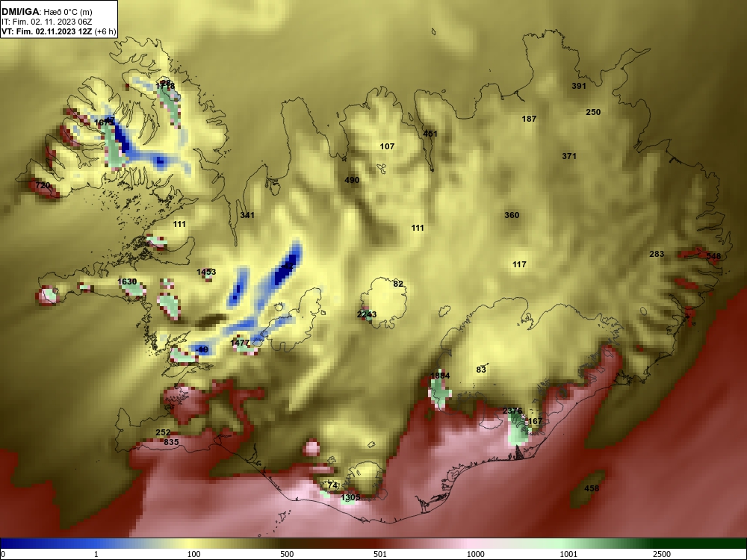
Task: Click the 548 value on the east coast
Action: [713, 256]
